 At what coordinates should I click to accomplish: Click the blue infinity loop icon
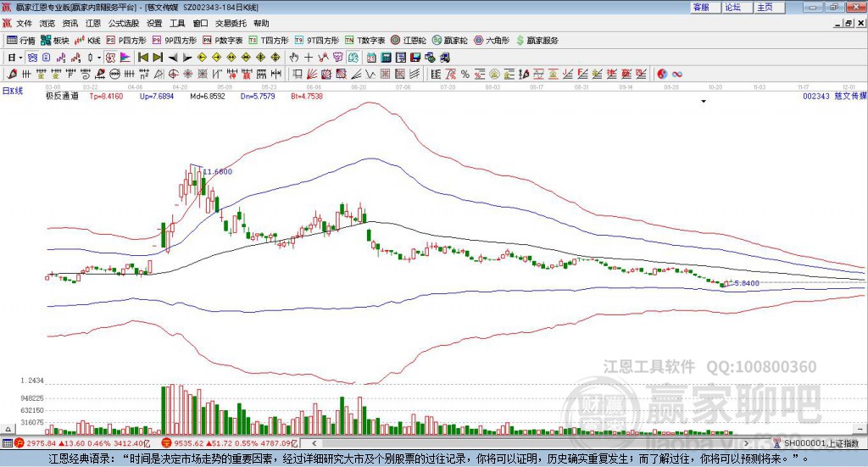677,74
